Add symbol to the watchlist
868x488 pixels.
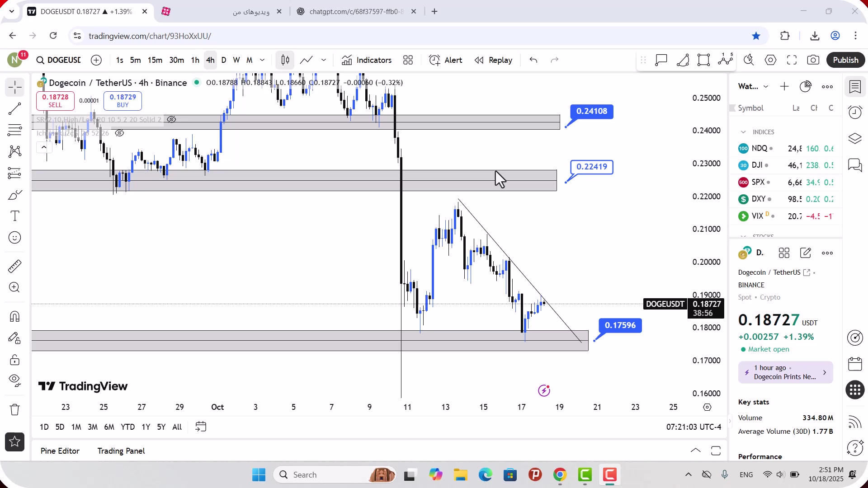(784, 86)
